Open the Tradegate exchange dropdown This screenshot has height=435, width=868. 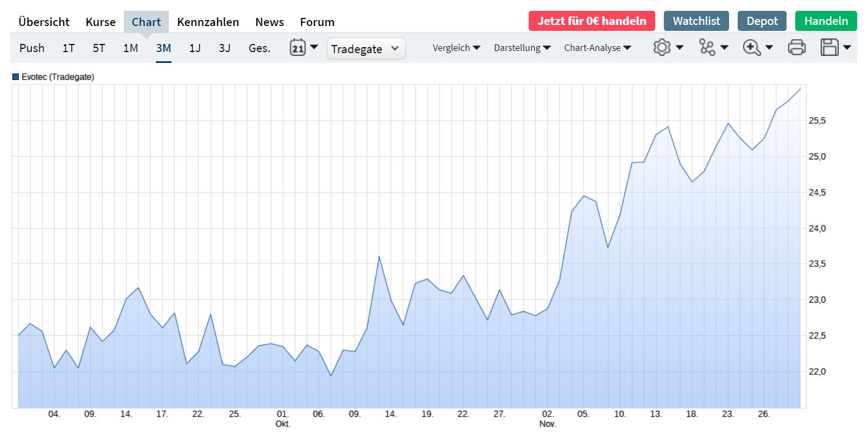tap(366, 49)
